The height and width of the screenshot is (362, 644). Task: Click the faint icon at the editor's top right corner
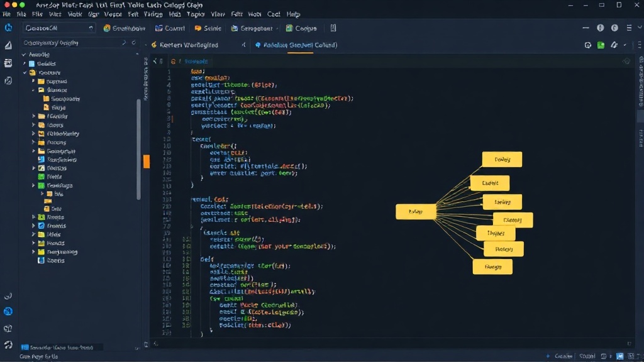(626, 61)
